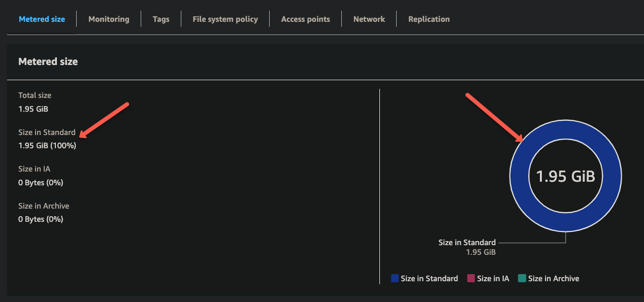This screenshot has width=644, height=302.
Task: Select the Metered size tab
Action: point(41,19)
